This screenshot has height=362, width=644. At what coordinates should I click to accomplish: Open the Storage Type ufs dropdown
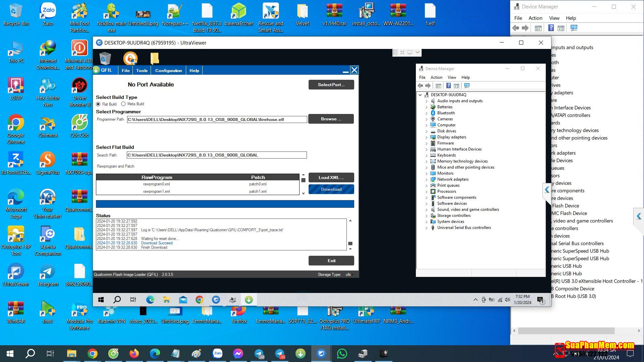pyautogui.click(x=350, y=275)
